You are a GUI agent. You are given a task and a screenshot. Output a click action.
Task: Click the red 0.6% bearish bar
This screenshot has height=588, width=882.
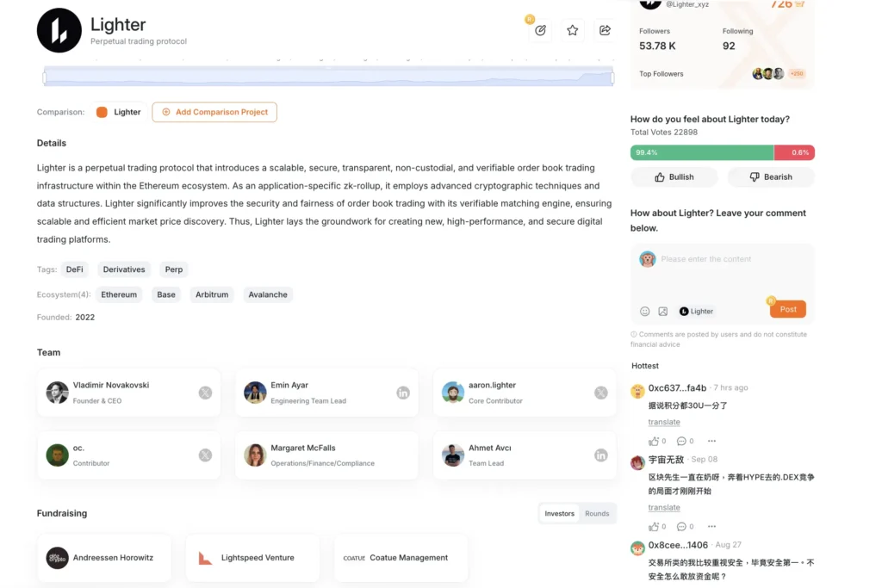point(794,152)
